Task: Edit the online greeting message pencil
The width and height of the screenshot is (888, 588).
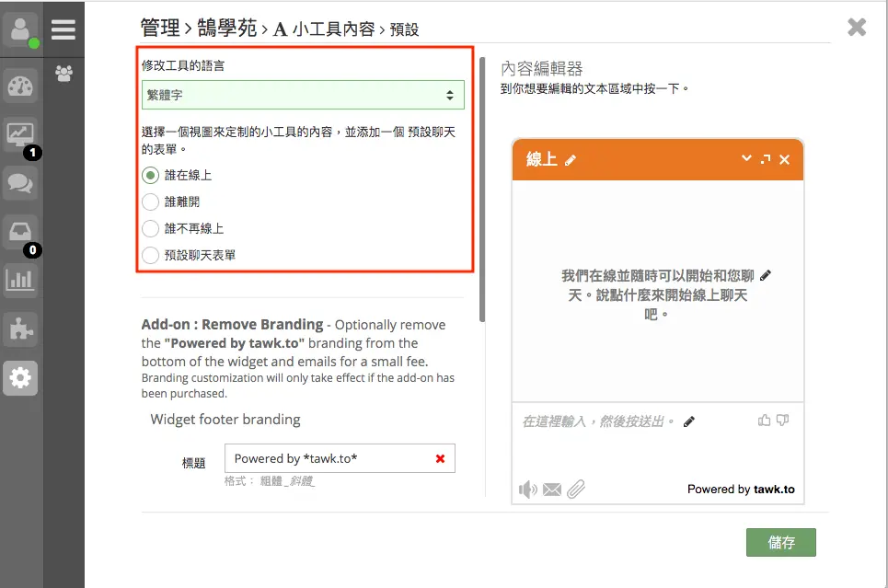Action: [x=765, y=276]
